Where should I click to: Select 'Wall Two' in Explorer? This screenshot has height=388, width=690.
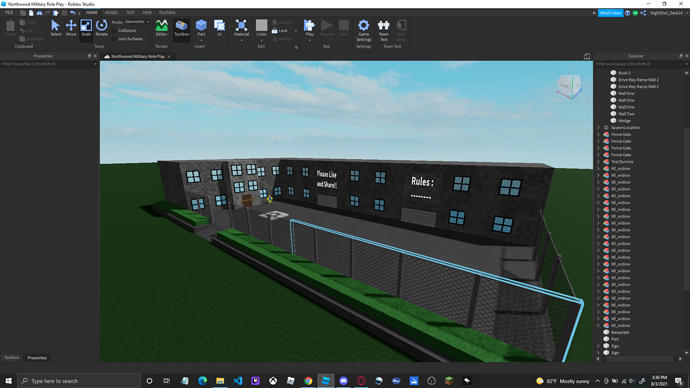pos(626,114)
